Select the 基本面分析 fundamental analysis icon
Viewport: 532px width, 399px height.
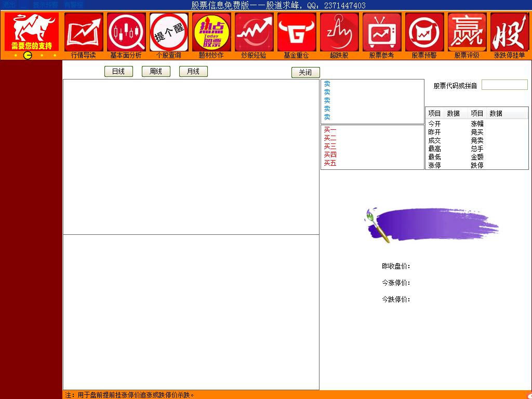(126, 31)
